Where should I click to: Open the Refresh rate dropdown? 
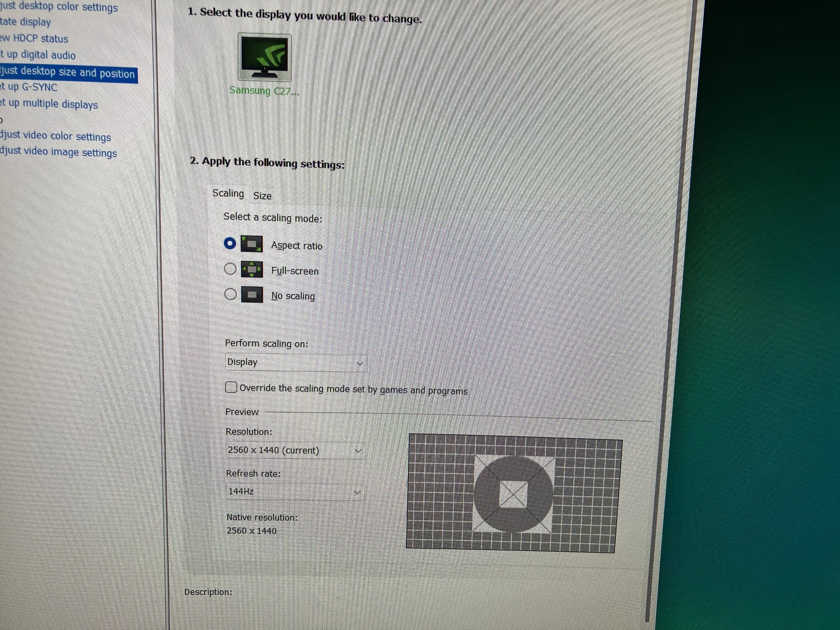(295, 491)
